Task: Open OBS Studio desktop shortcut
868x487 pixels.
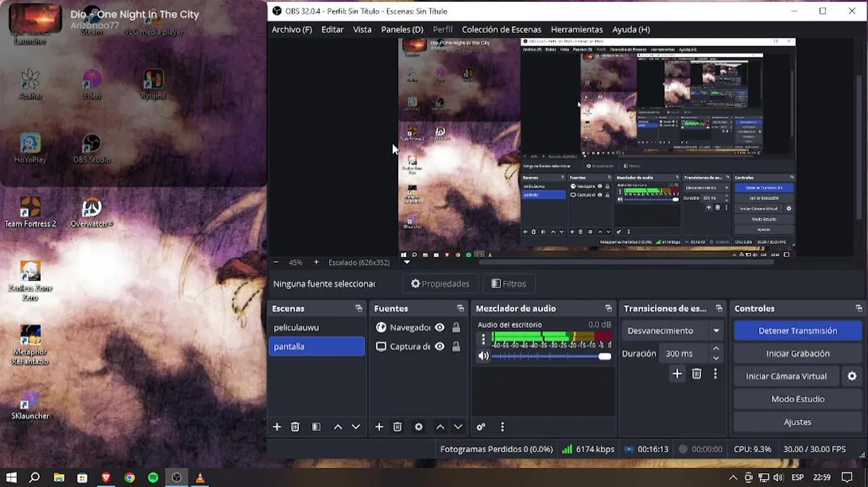Action: coord(91,149)
